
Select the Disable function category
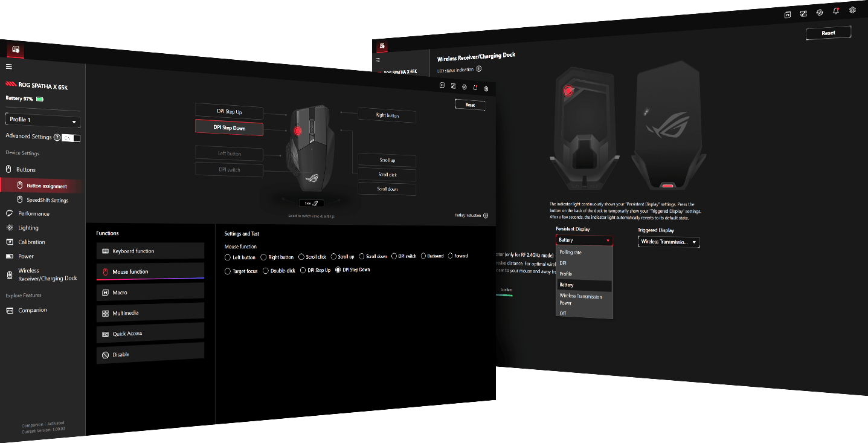tap(150, 354)
